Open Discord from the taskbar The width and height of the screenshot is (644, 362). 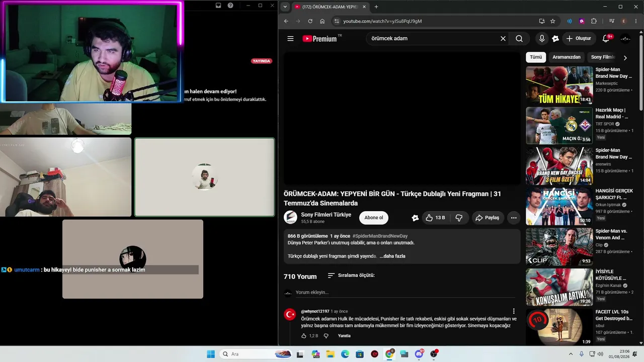point(419,354)
